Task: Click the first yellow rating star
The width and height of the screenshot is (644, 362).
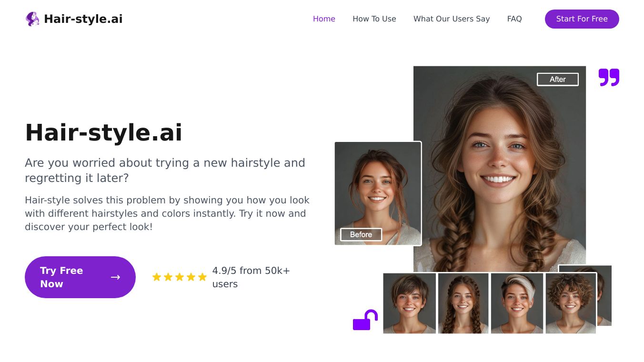Action: coord(157,277)
